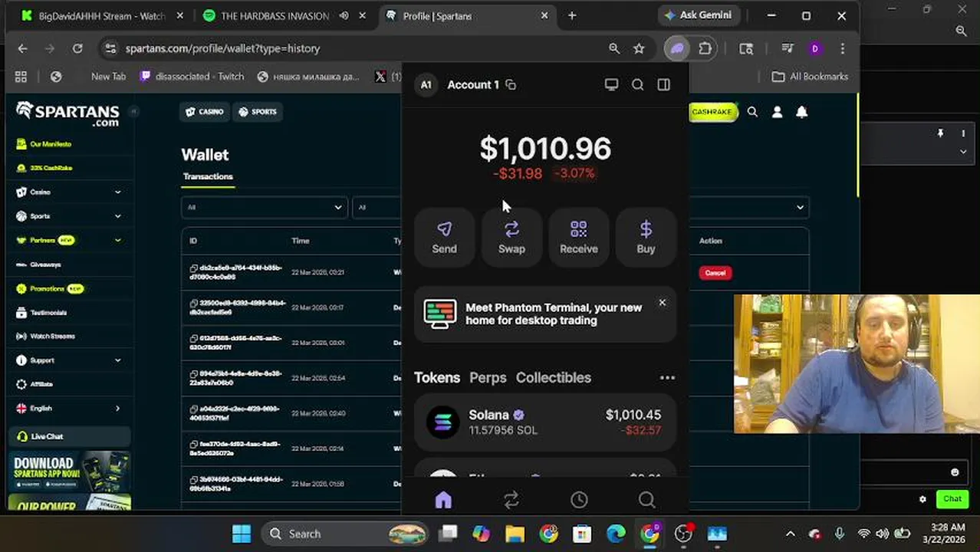Open Spartans notifications bell
Screen dimensions: 980x552
pyautogui.click(x=801, y=112)
